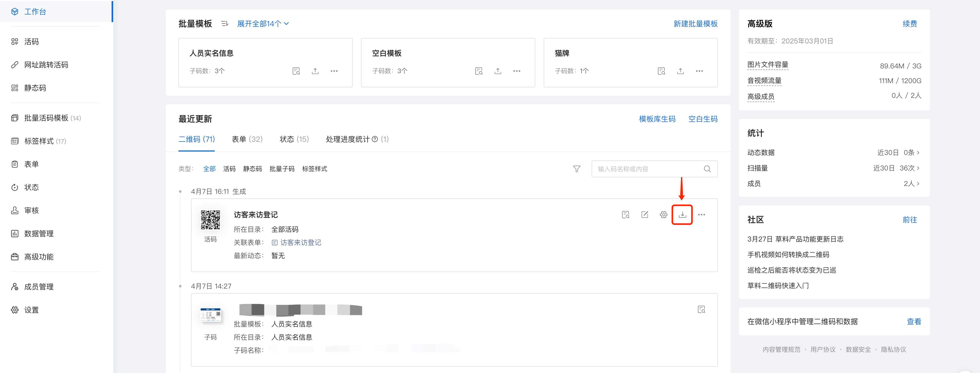Click edit pencil icon for 访客来访登记
Screen dimensions: 980x373
(644, 215)
